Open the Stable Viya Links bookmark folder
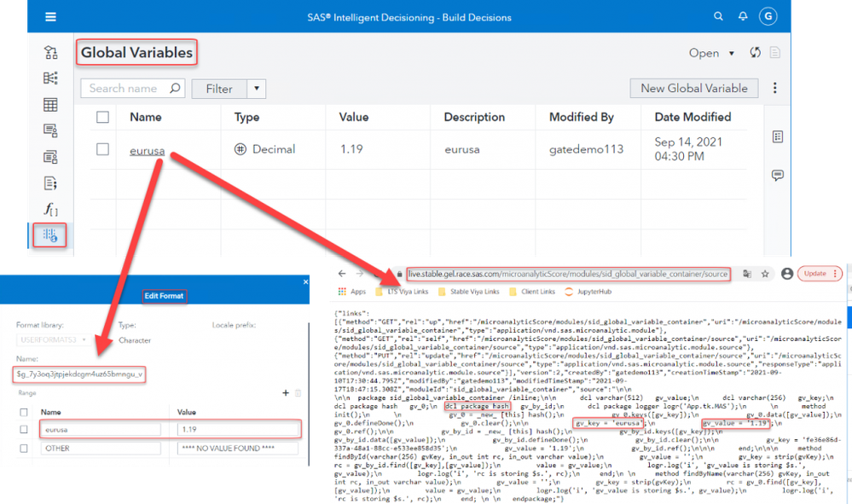Viewport: 852px width, 504px height. 469,292
